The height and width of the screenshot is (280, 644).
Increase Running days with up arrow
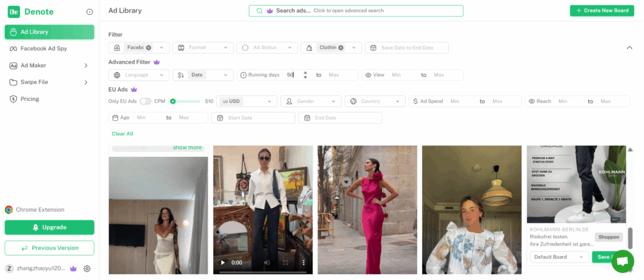(305, 73)
